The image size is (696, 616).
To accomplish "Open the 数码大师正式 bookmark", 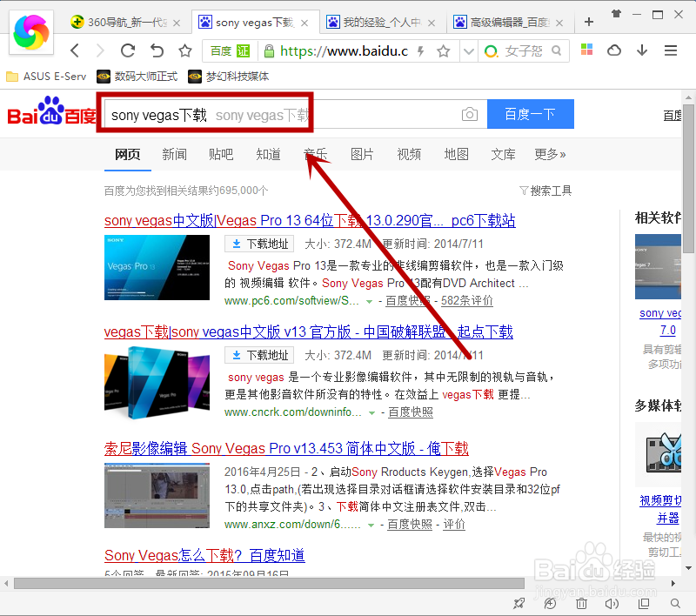I will [x=137, y=77].
